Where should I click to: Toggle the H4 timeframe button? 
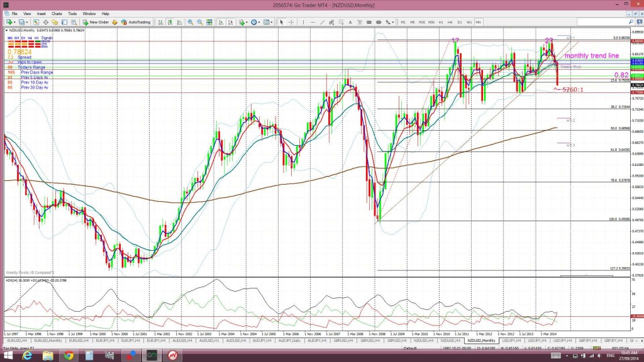450,22
